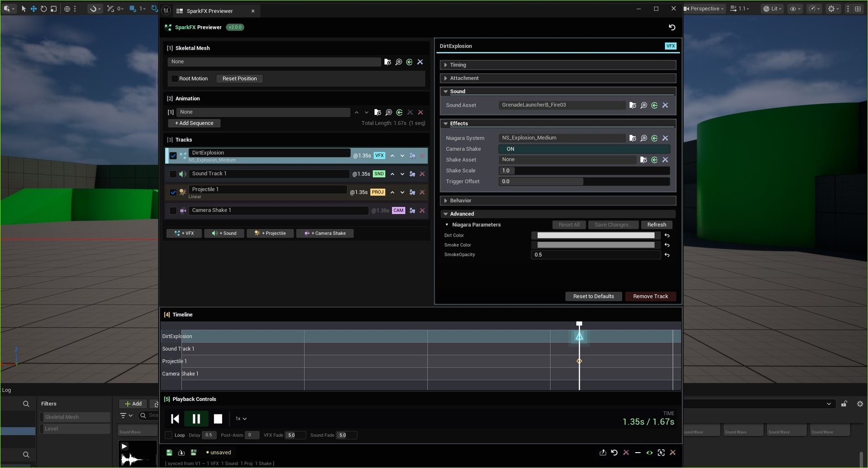This screenshot has width=868, height=468.
Task: Expand the Attachment section
Action: point(558,78)
